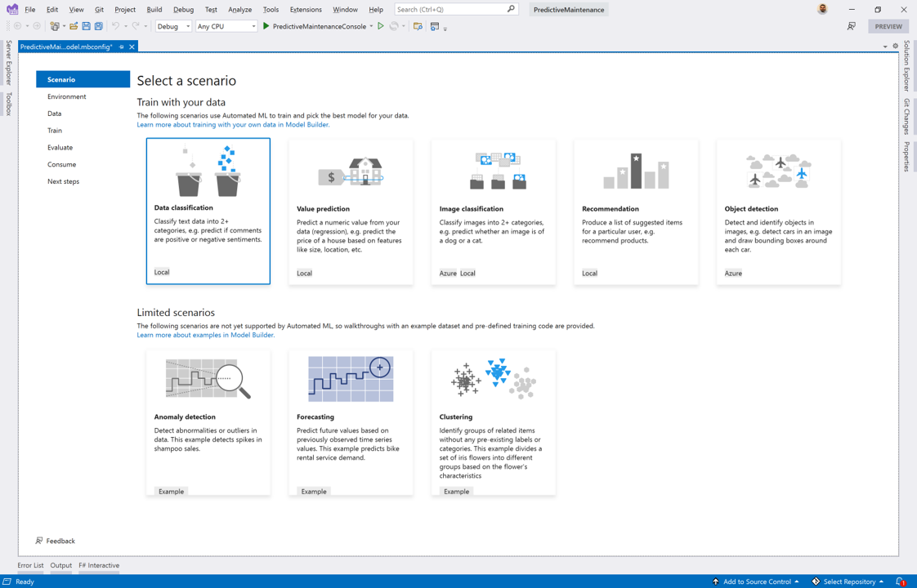Click the New Project toolbar icon
The height and width of the screenshot is (588, 917).
pos(55,26)
